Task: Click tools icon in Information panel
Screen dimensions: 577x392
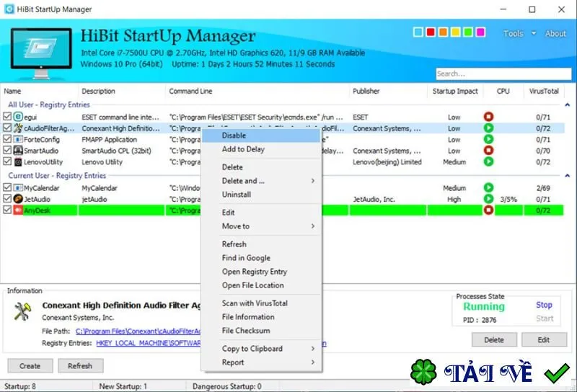Action: point(22,311)
